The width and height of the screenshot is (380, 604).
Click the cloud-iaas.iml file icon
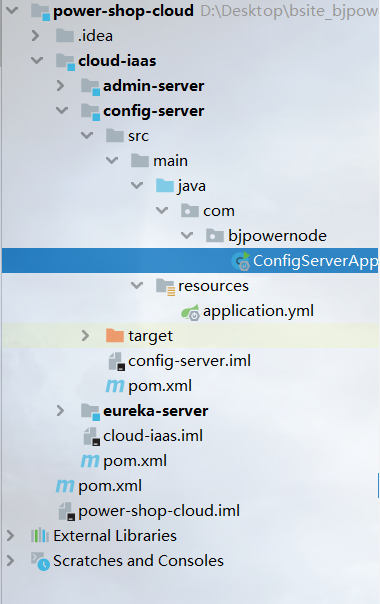(92, 437)
